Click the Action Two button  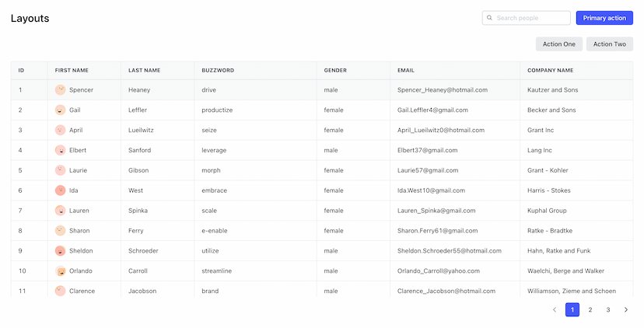point(610,44)
